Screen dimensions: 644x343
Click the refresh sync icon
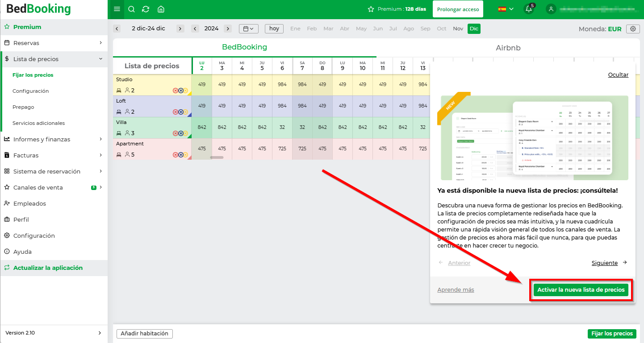(x=146, y=9)
